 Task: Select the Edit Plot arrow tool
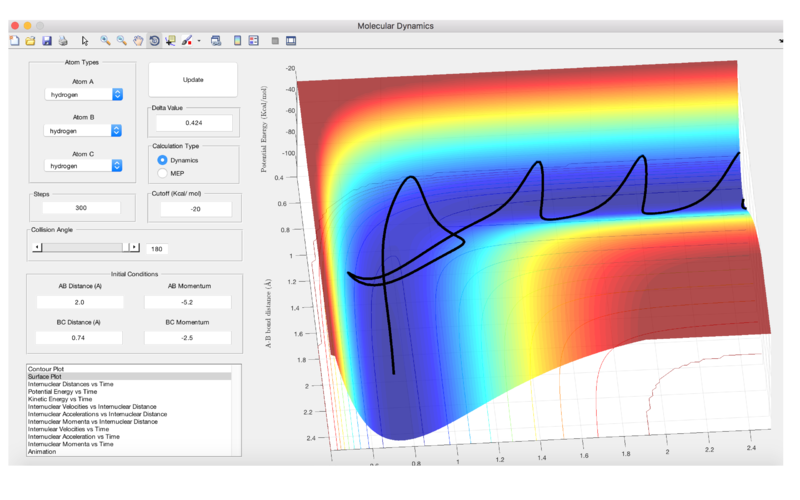click(x=85, y=41)
